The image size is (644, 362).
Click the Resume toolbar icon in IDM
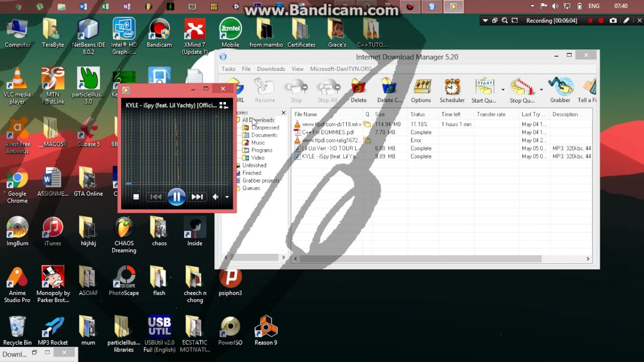[265, 90]
